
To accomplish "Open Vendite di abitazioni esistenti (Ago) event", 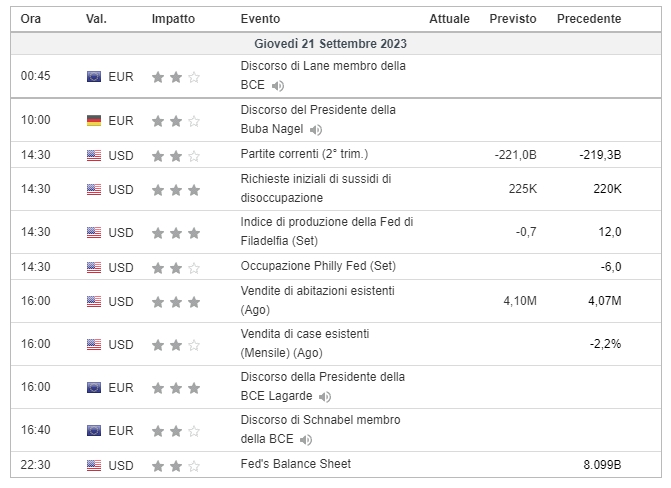I will [318, 300].
